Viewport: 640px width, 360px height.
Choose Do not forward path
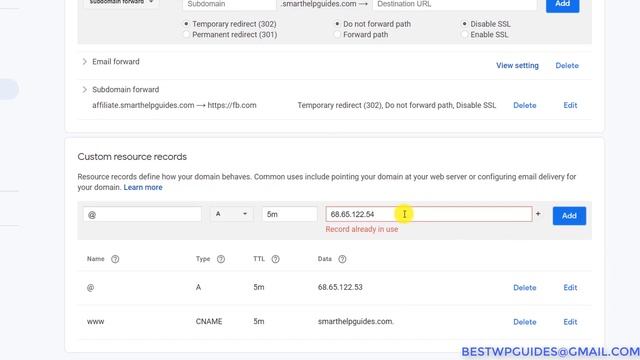(x=337, y=24)
